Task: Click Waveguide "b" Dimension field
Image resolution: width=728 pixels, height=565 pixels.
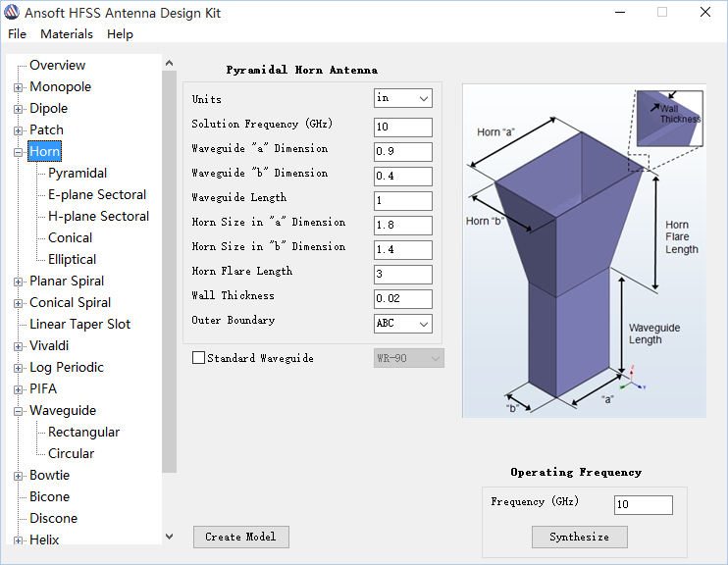Action: (403, 177)
